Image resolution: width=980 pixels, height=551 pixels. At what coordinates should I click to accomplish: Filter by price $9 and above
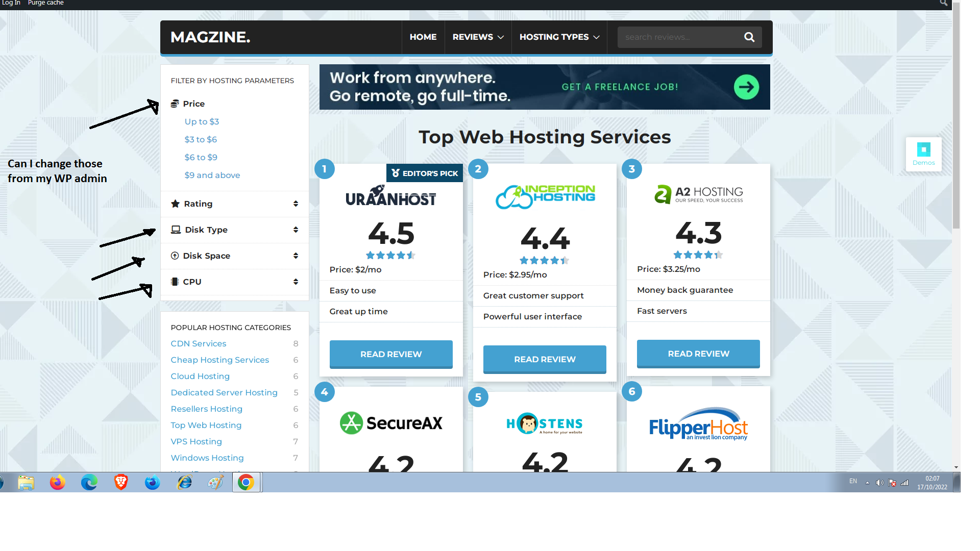[212, 175]
